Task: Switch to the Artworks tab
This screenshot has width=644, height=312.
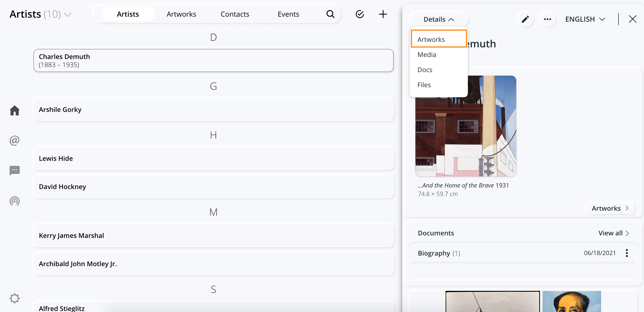Action: pyautogui.click(x=181, y=14)
